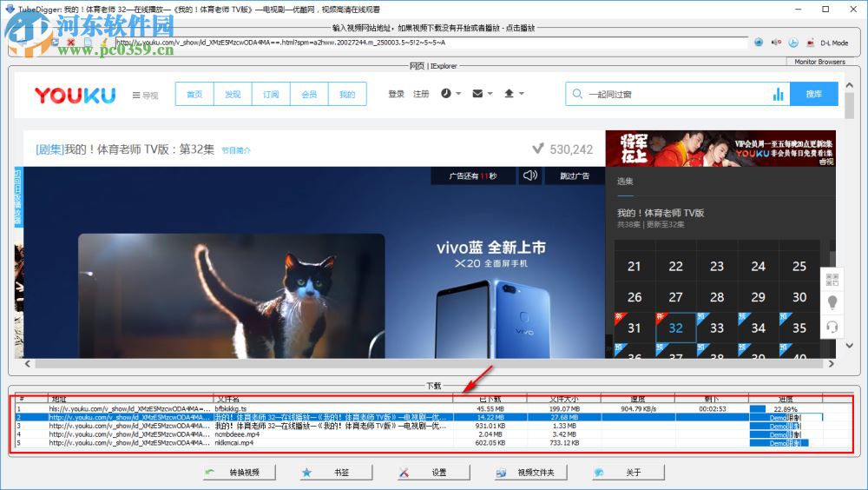Open the 导视 hamburger menu
The height and width of the screenshot is (490, 868).
click(x=145, y=95)
